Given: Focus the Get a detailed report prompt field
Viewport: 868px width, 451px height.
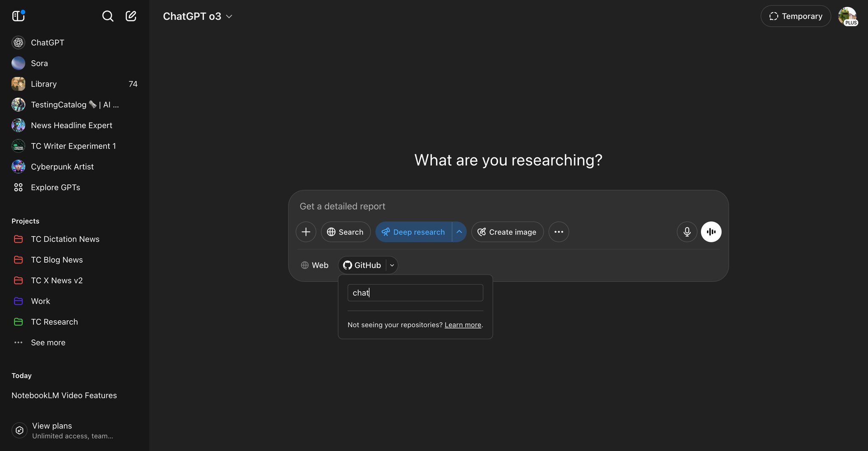Looking at the screenshot, I should pyautogui.click(x=508, y=206).
